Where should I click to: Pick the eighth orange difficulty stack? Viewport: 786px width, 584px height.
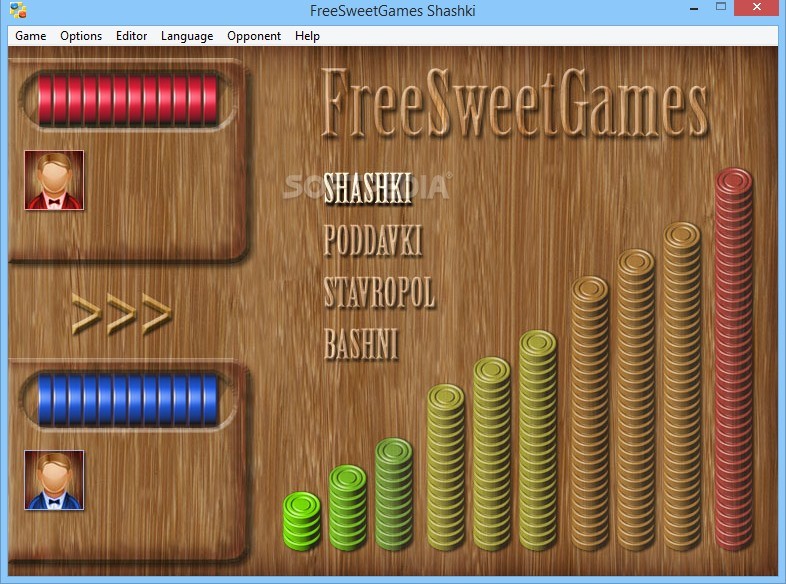pyautogui.click(x=636, y=400)
